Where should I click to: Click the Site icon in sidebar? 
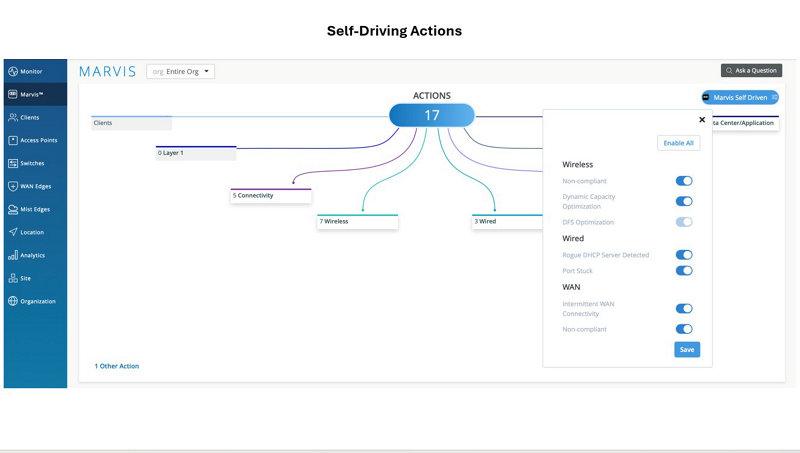13,278
